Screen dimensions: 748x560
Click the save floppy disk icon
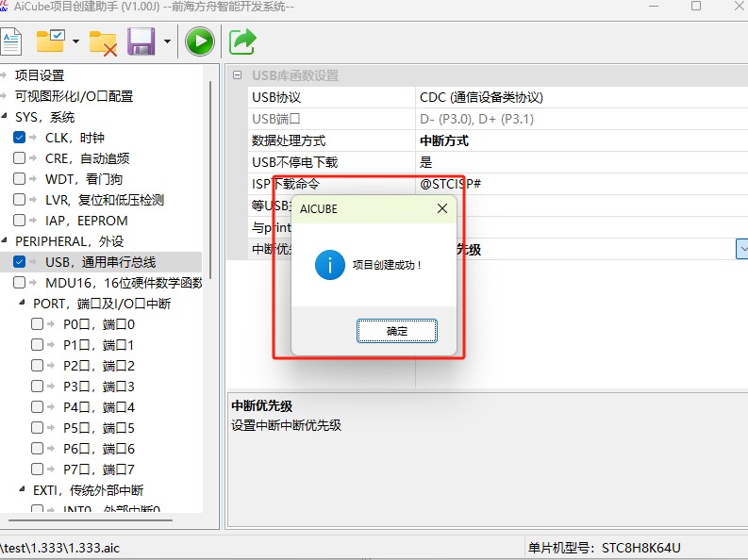(141, 41)
